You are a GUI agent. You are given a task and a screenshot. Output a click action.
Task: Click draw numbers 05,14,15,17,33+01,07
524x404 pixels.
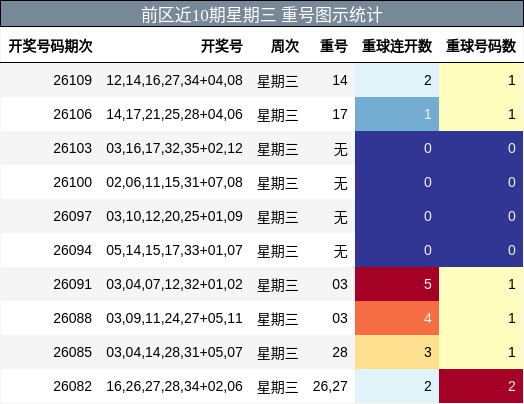tap(174, 250)
